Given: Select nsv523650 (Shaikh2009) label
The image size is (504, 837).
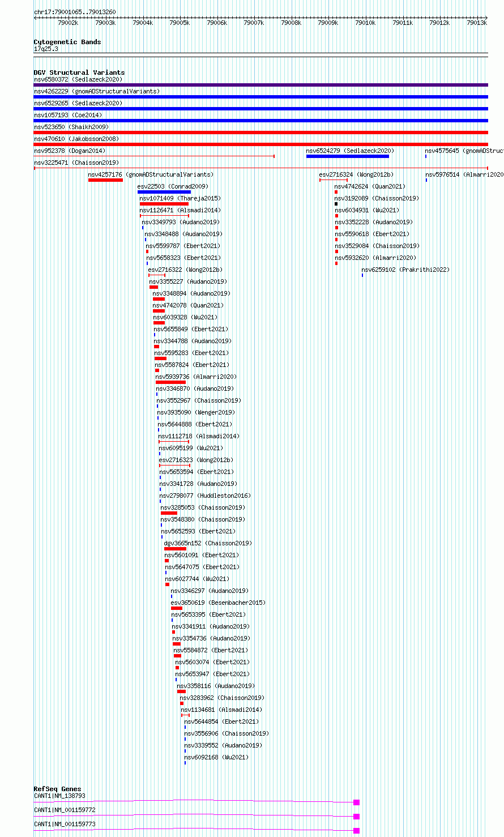Looking at the screenshot, I should (71, 127).
